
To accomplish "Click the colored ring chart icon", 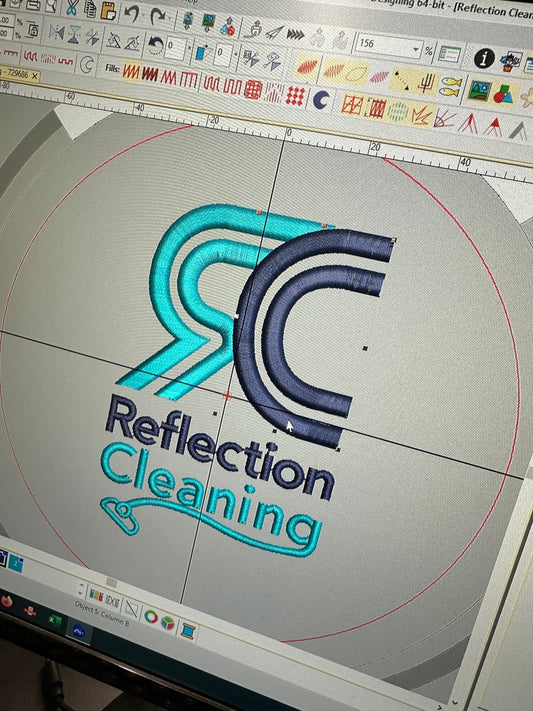I will [x=151, y=617].
